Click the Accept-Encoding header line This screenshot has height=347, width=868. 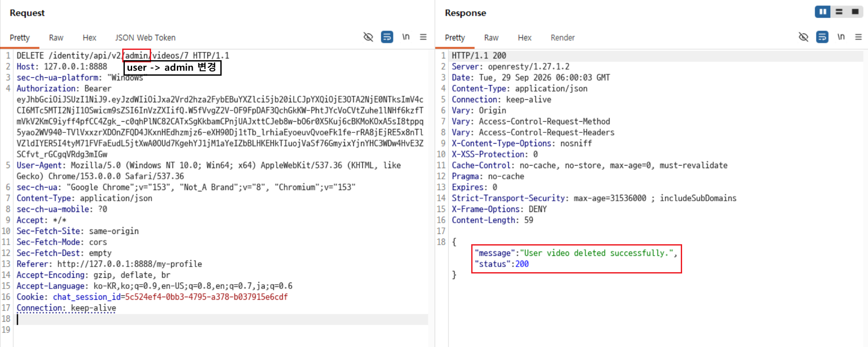(x=93, y=275)
